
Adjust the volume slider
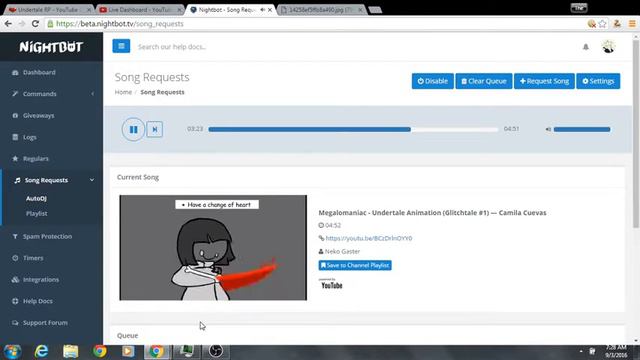pyautogui.click(x=582, y=129)
